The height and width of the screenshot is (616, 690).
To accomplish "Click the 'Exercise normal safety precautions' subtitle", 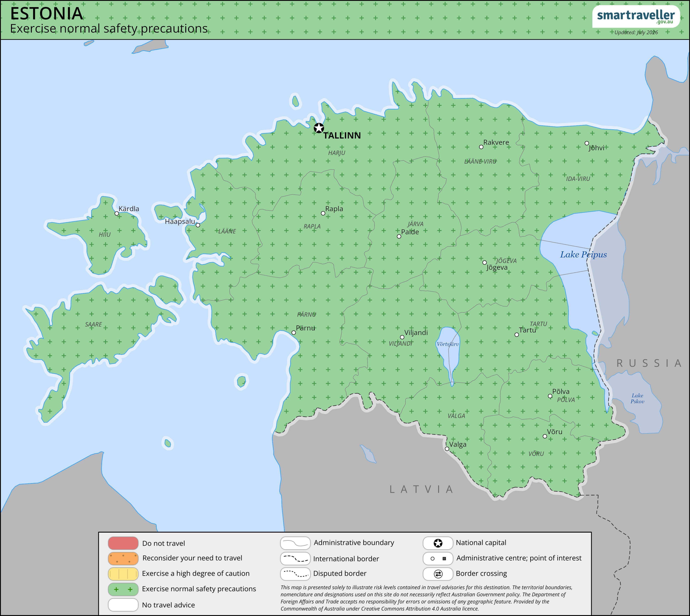I will tap(109, 29).
